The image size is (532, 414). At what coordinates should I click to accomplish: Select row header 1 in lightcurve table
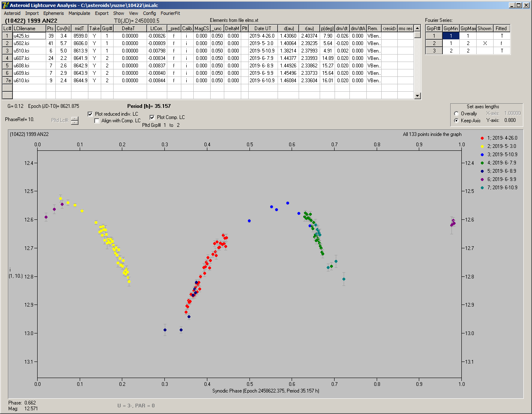tap(7, 36)
